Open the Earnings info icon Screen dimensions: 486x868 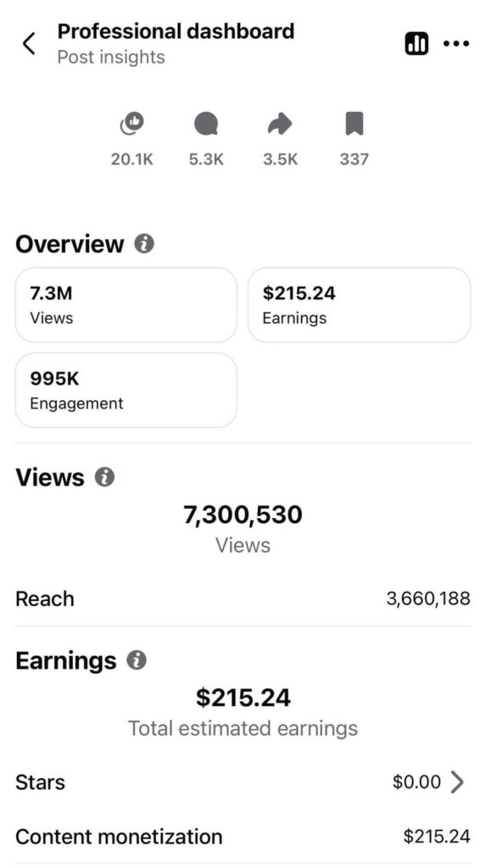pyautogui.click(x=137, y=659)
